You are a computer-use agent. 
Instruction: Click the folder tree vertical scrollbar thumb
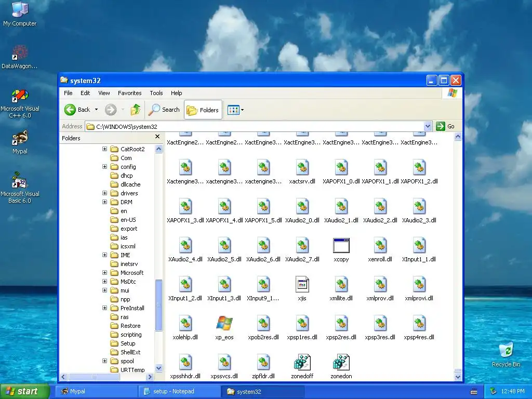(158, 304)
